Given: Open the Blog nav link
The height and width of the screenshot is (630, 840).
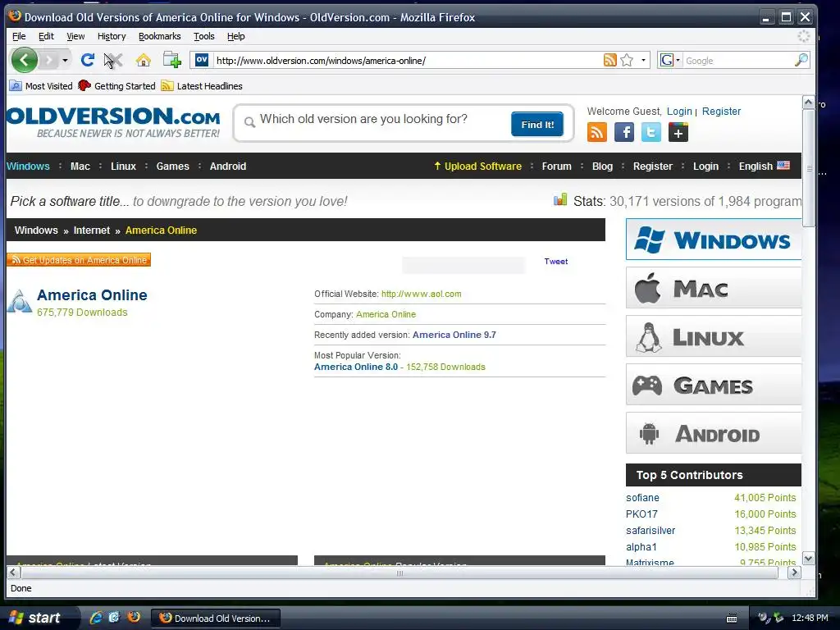Looking at the screenshot, I should [x=602, y=166].
